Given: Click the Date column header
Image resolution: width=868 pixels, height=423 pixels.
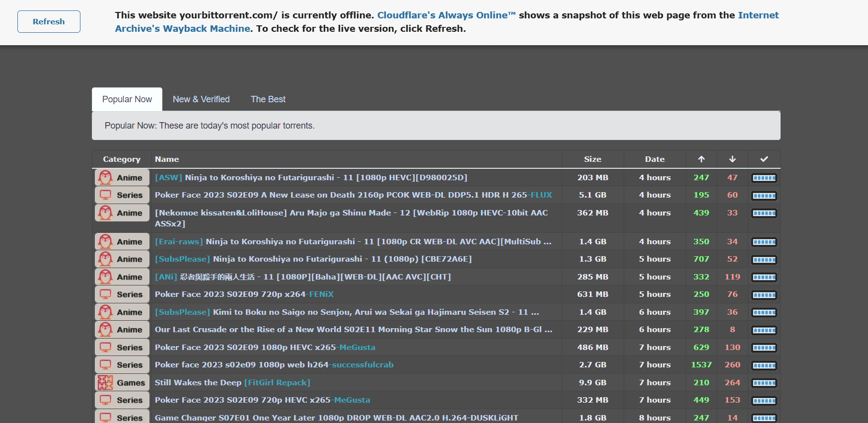Looking at the screenshot, I should tap(654, 159).
